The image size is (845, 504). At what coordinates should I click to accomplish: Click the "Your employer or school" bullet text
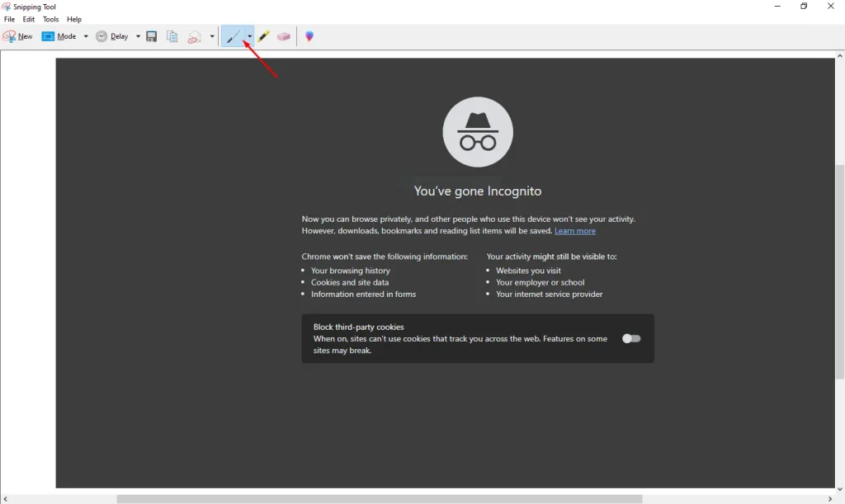pos(540,283)
